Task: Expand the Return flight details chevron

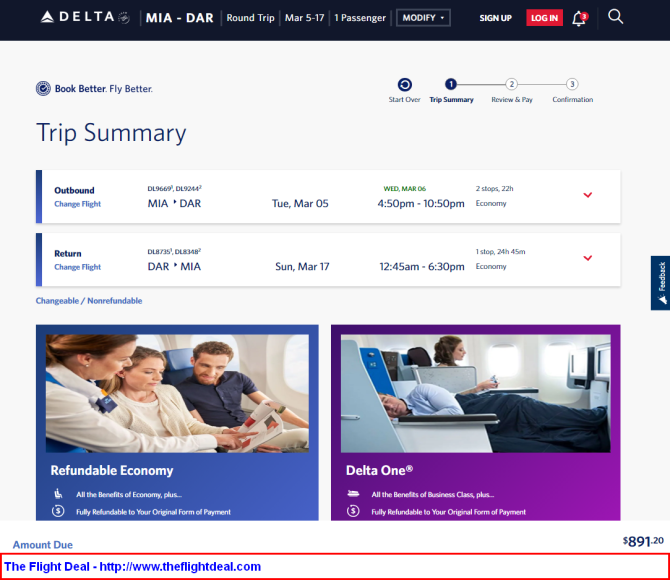Action: pos(588,258)
